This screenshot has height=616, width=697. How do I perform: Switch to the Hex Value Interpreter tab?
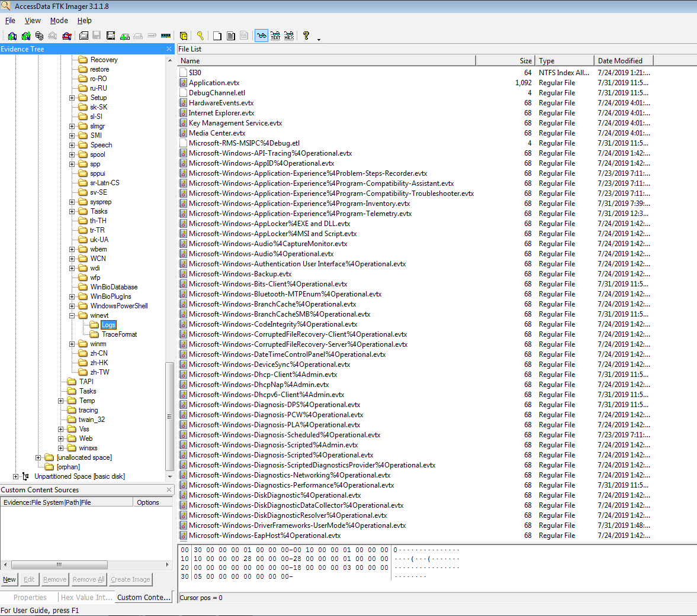click(x=86, y=597)
